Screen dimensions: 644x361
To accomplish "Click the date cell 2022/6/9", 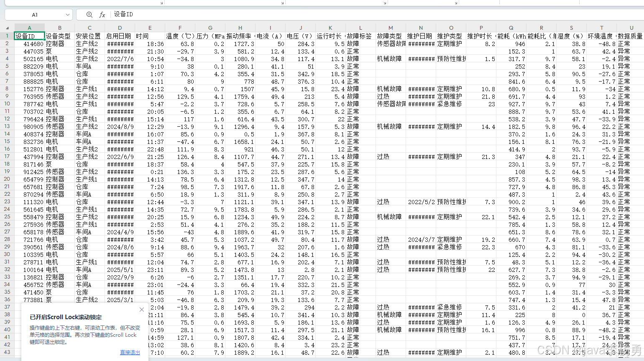I will (120, 156).
